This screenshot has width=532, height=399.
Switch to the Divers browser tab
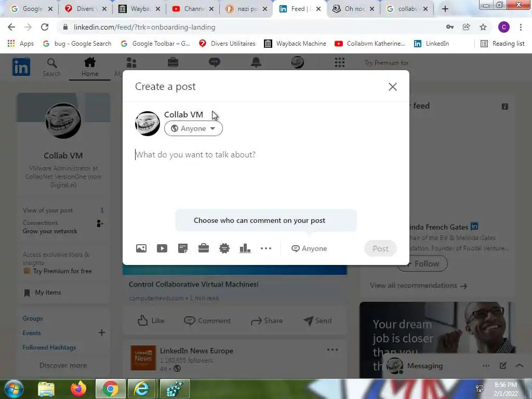tap(86, 9)
